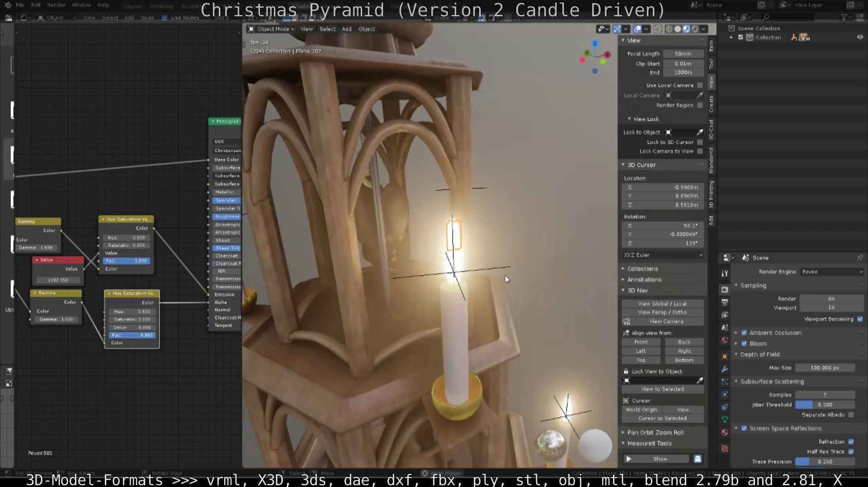This screenshot has width=868, height=487.
Task: Adjust the Fac slider showing 0.992
Action: pyautogui.click(x=132, y=335)
